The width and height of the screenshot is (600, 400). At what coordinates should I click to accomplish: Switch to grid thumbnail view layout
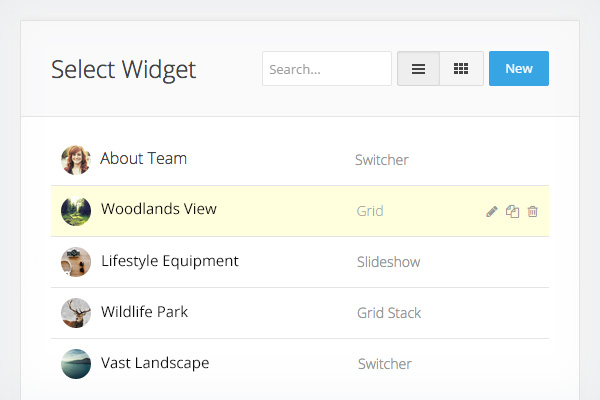[x=461, y=69]
